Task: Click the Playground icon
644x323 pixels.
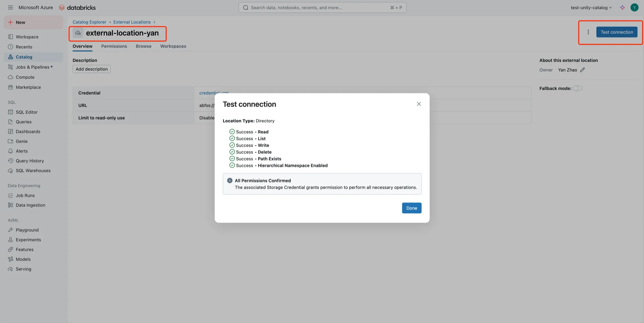Action: (x=10, y=230)
